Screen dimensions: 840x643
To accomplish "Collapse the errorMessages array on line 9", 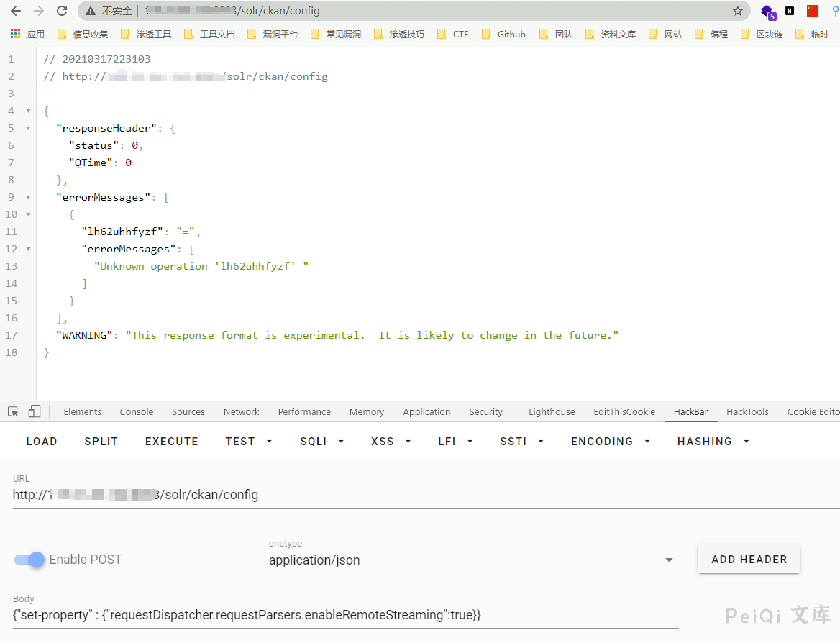I will (x=28, y=197).
